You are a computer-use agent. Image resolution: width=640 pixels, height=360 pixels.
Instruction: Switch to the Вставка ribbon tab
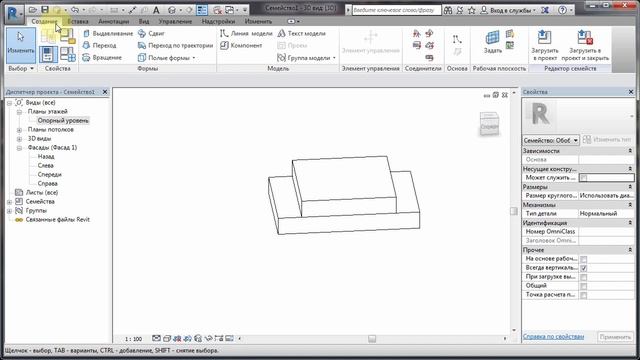[78, 21]
